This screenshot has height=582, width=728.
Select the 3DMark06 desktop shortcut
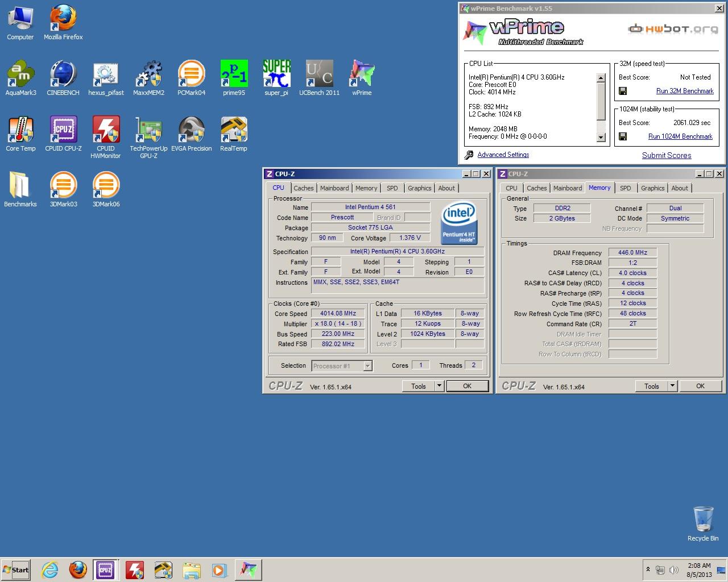(106, 190)
